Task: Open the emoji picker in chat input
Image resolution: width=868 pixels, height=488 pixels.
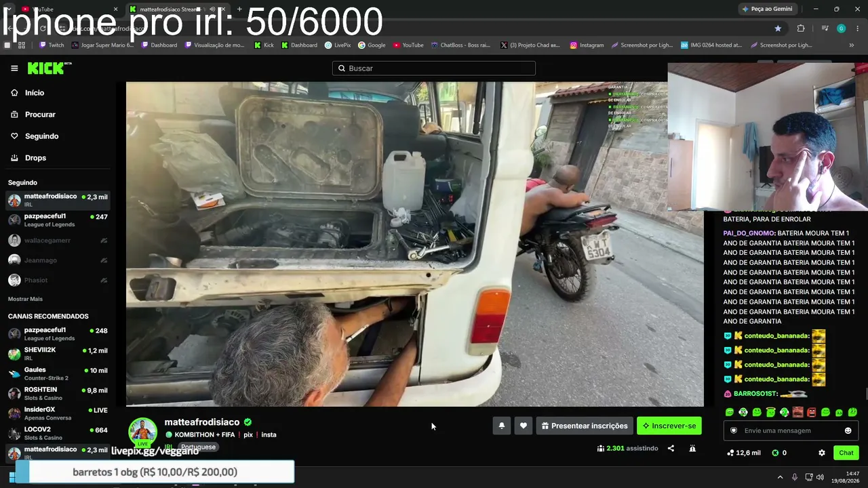Action: click(x=848, y=431)
